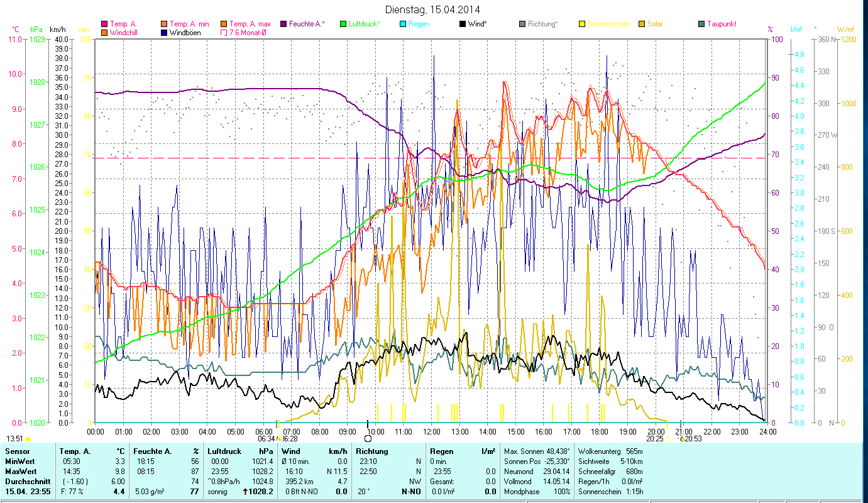This screenshot has height=503, width=868.
Task: Click the 'Feuchte A.*' legend label
Action: [307, 25]
